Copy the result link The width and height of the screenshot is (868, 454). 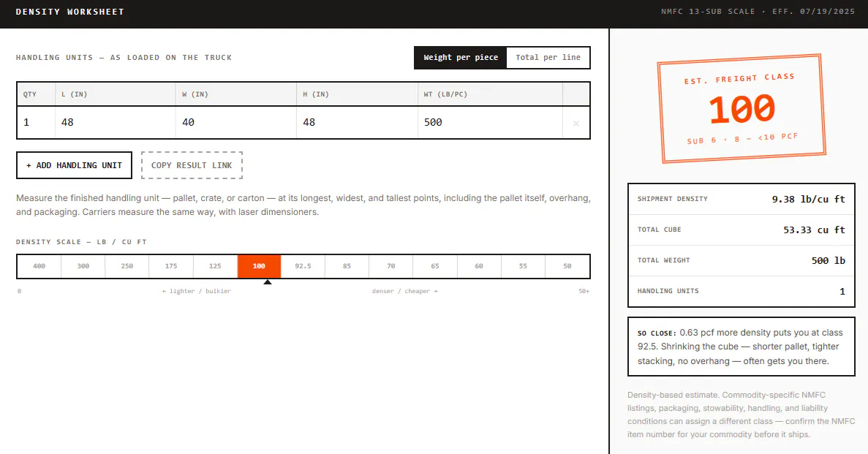pyautogui.click(x=192, y=165)
